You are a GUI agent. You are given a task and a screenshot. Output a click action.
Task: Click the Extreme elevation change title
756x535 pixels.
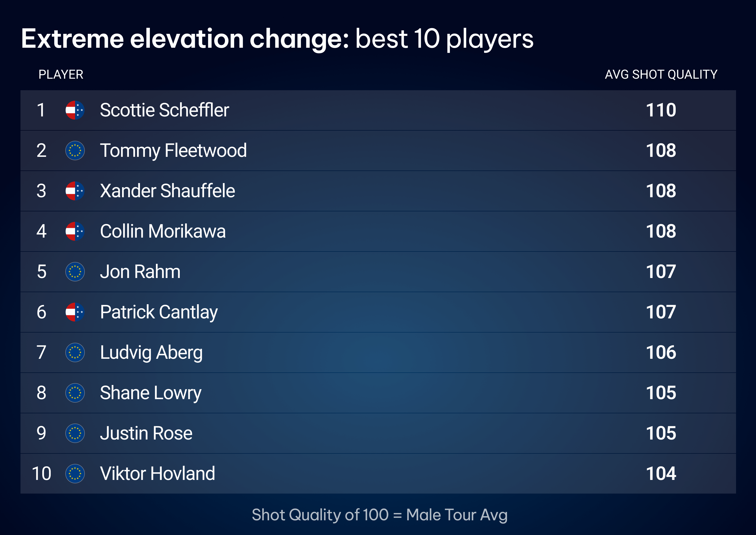tap(277, 39)
